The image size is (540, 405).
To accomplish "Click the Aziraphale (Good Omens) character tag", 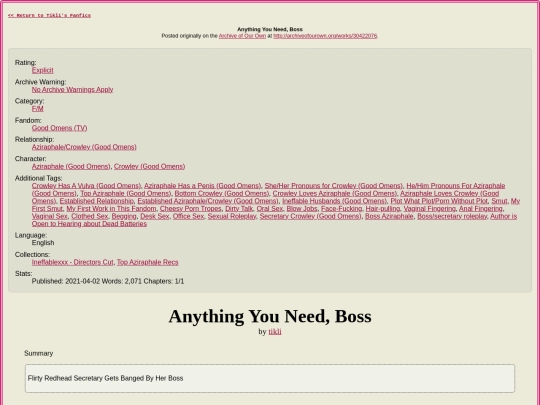I will [x=71, y=166].
